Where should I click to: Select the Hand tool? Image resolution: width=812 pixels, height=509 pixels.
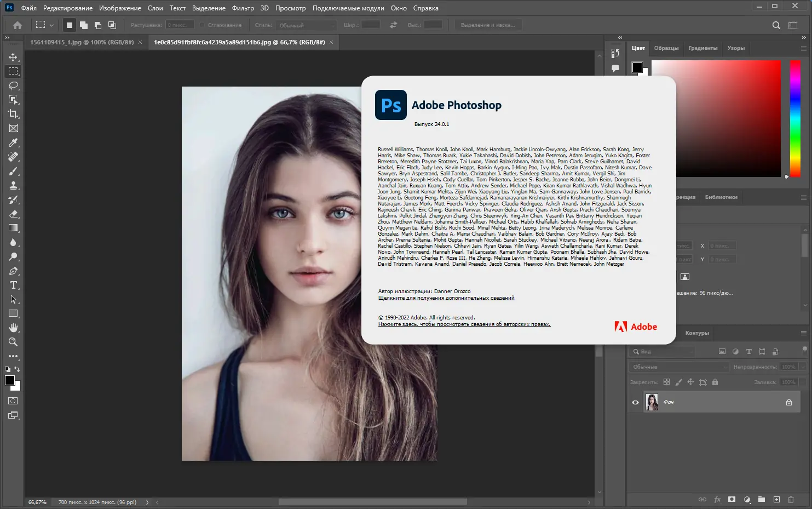pyautogui.click(x=13, y=328)
